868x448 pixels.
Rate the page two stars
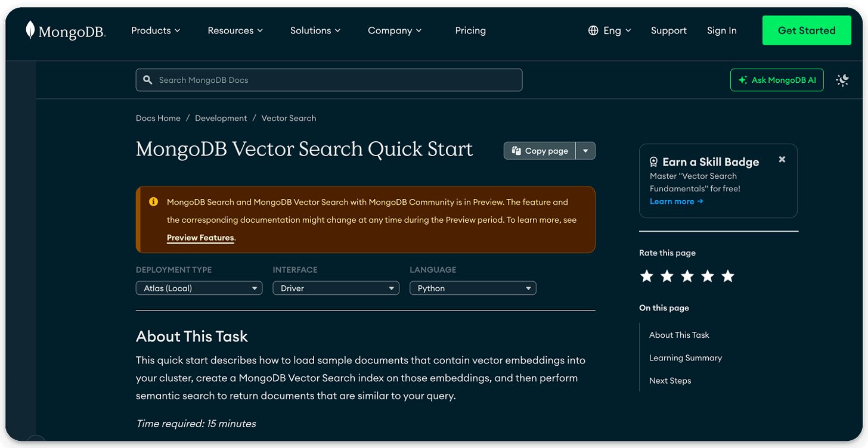[x=667, y=276]
